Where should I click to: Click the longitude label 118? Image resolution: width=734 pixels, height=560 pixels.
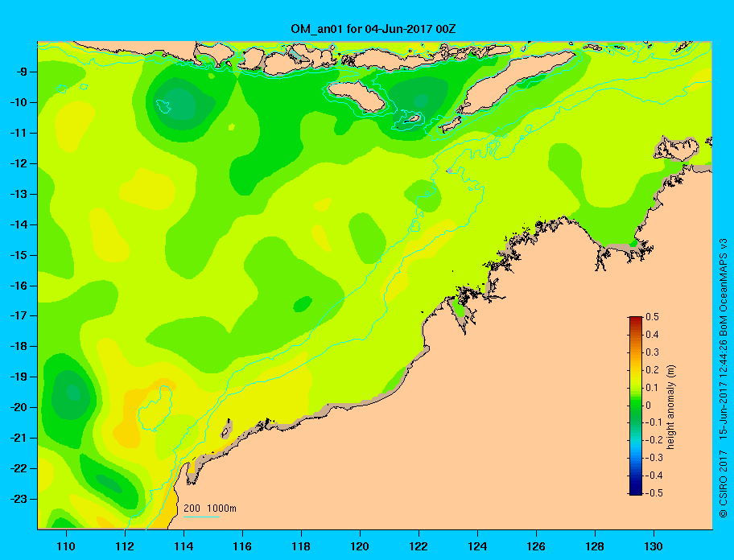(301, 546)
